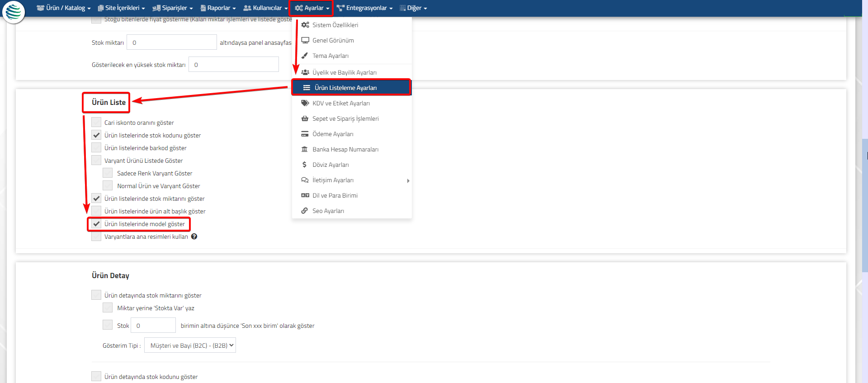The width and height of the screenshot is (868, 383).
Task: Open Tema Ayarları menu entry
Action: [x=352, y=56]
